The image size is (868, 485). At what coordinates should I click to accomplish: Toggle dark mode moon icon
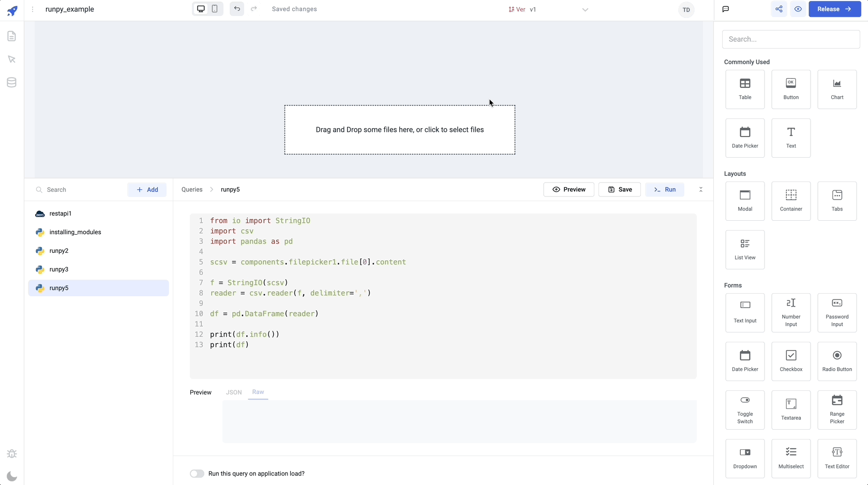[x=12, y=476]
